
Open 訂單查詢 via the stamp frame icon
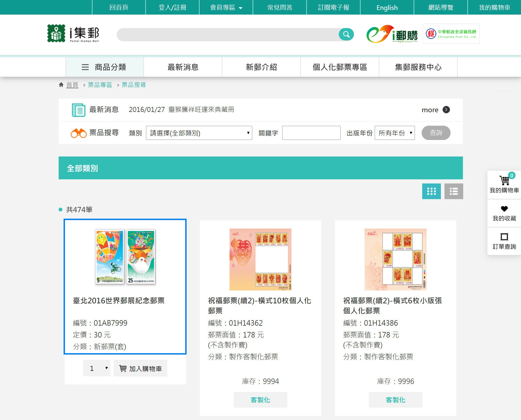click(504, 237)
